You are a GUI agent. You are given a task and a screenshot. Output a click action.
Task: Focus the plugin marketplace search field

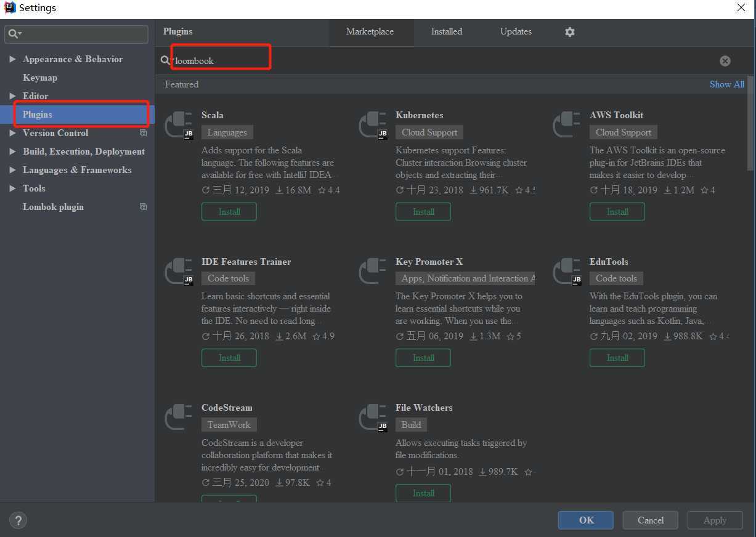(x=444, y=61)
